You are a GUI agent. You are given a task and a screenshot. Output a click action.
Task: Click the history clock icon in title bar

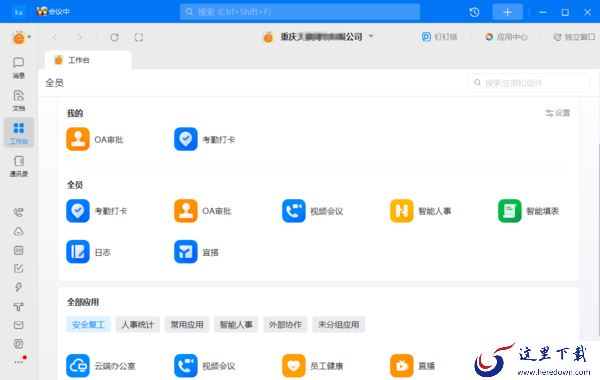tap(474, 12)
